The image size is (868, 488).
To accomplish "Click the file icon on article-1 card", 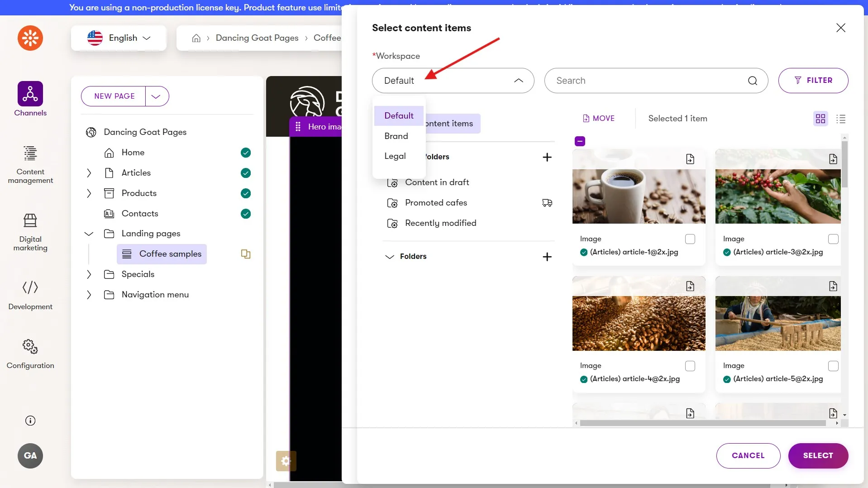I will [x=690, y=159].
